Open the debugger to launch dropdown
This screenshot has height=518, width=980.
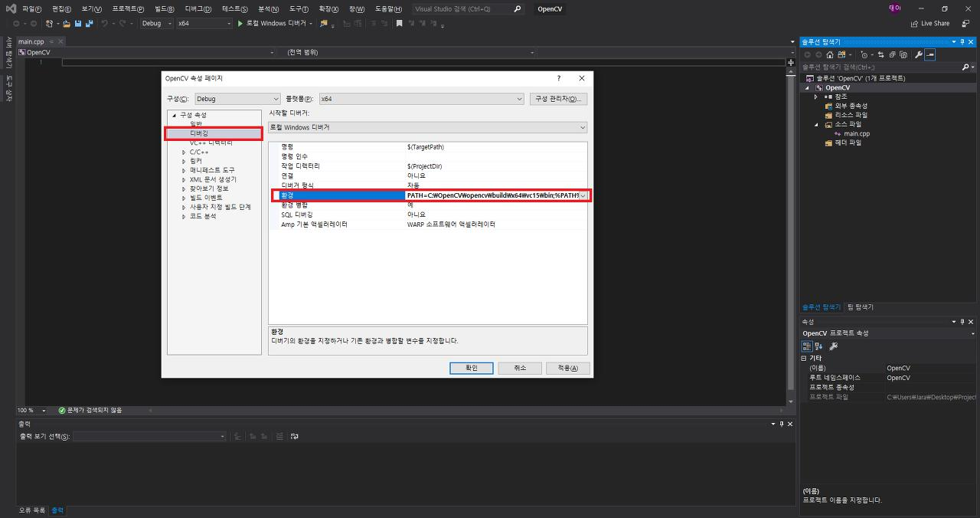pyautogui.click(x=428, y=127)
